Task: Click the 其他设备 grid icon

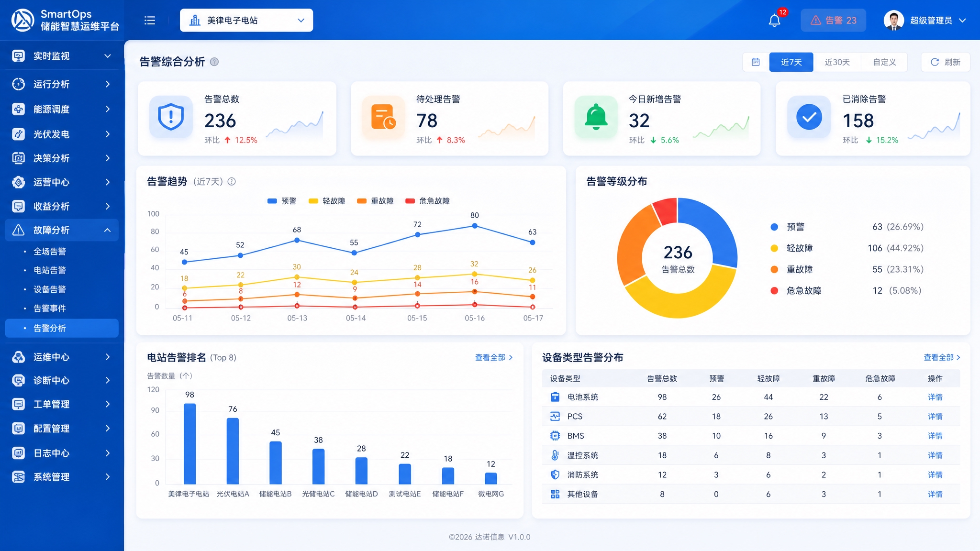Action: [555, 494]
